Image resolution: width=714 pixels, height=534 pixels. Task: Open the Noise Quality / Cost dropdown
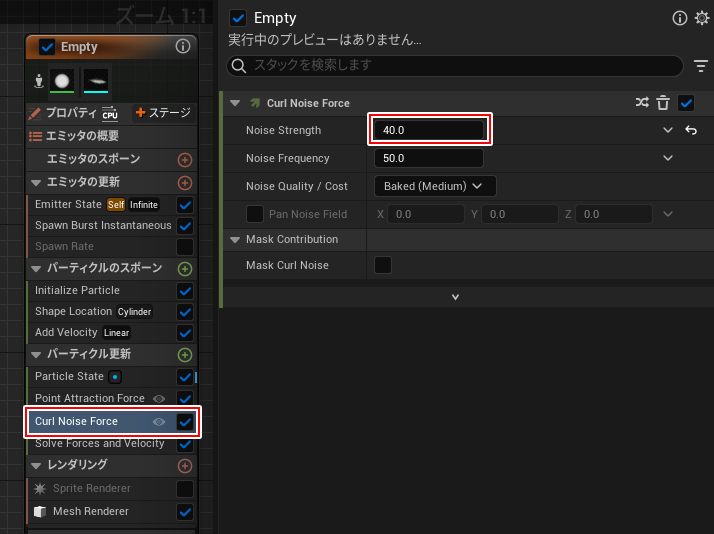tap(435, 186)
